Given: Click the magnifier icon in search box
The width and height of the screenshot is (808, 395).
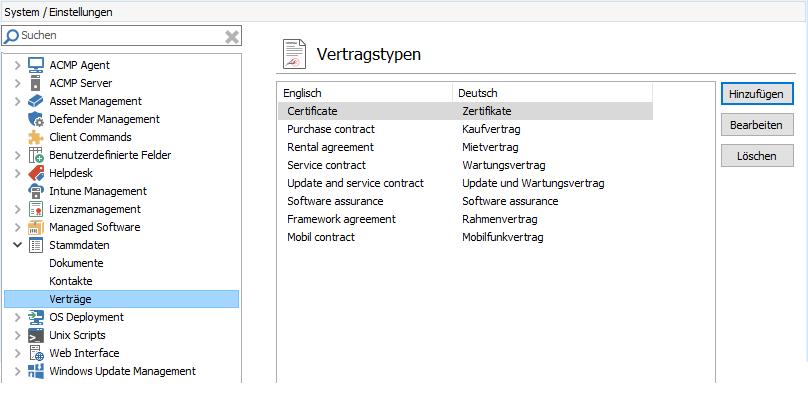Looking at the screenshot, I should [11, 36].
